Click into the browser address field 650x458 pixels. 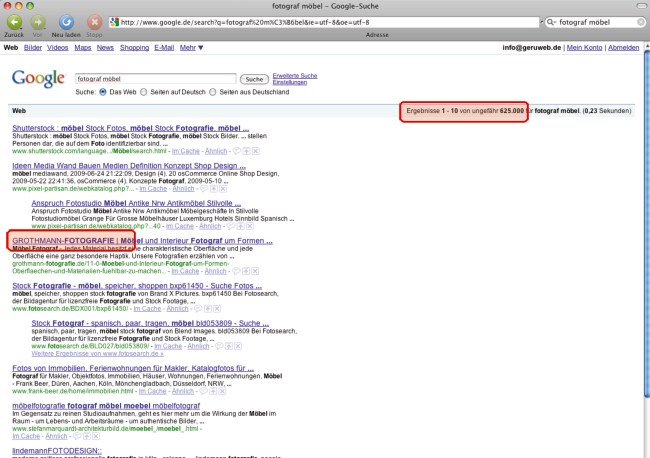323,22
